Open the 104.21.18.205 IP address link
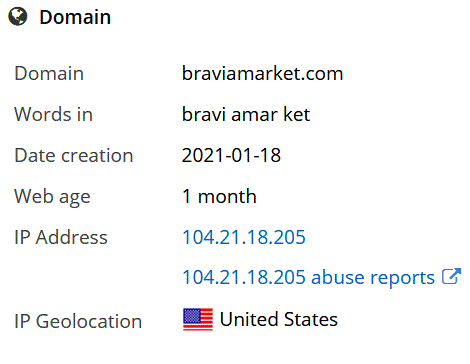The image size is (470, 364). click(244, 237)
